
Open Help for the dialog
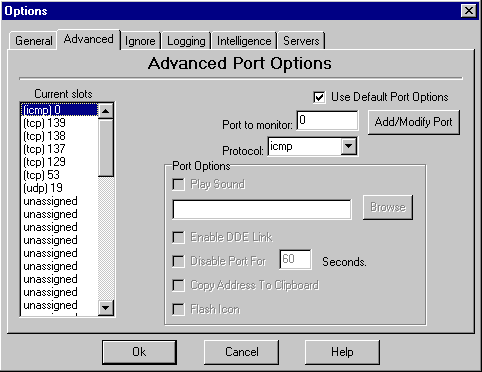[342, 352]
